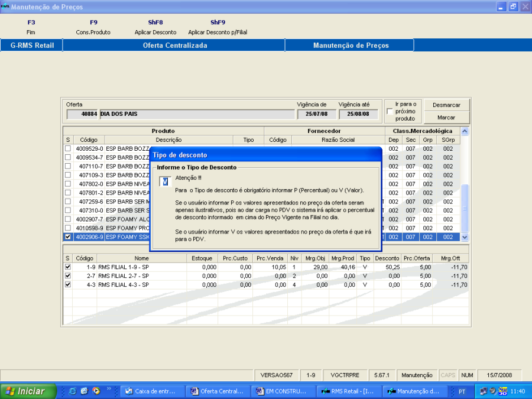Screen dimensions: 532x399
Task: Check product 407109-3 row checkbox
Action: [x=68, y=175]
